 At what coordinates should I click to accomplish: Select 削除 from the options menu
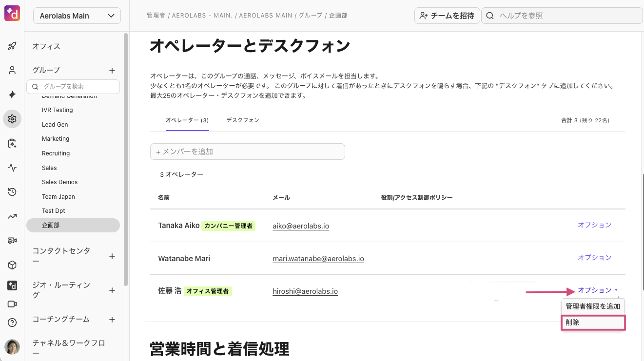coord(593,323)
